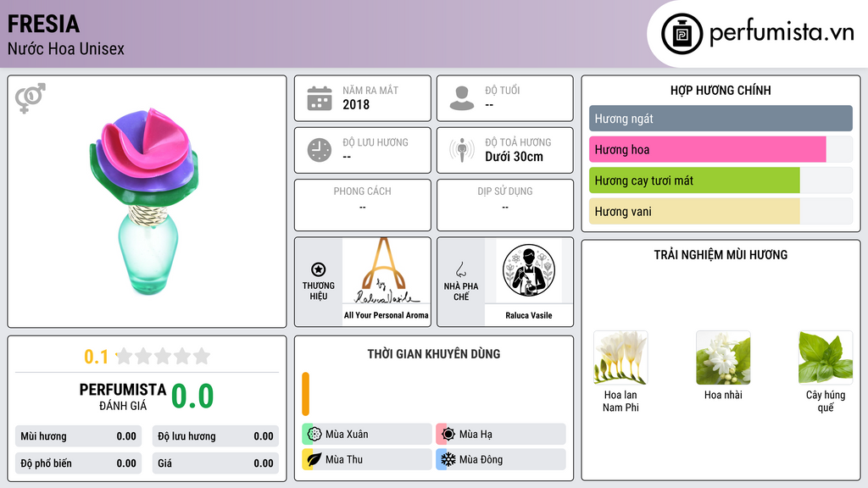Click the Mùa Thu season button

367,459
